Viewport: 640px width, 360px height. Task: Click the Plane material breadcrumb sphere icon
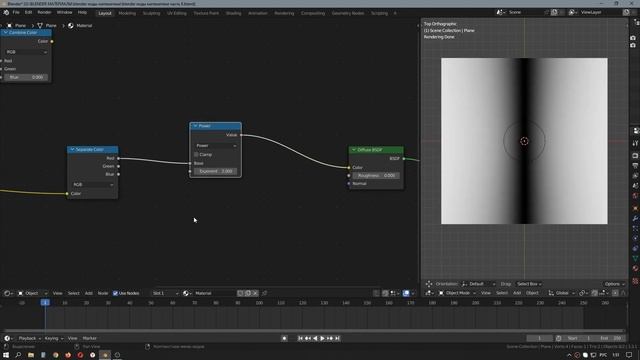(x=71, y=26)
